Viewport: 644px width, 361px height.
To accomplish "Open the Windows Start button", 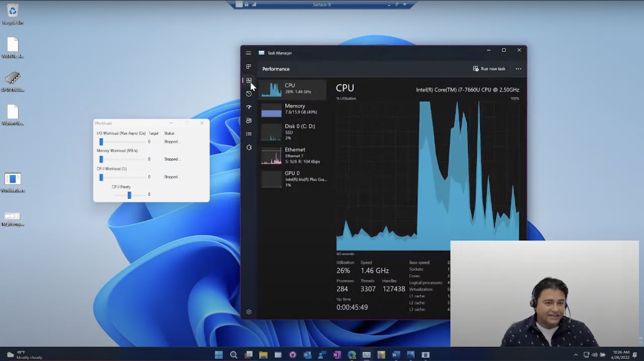I will (219, 355).
